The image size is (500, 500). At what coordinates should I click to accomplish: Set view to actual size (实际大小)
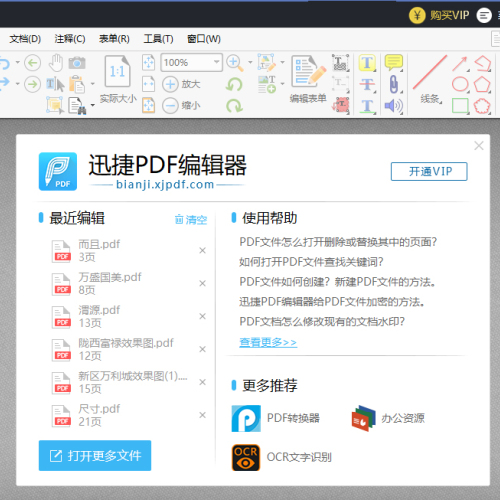point(118,80)
